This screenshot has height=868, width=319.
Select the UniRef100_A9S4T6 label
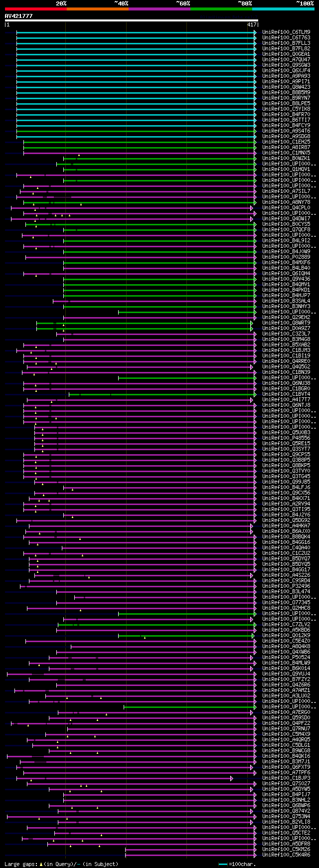[x=286, y=131]
